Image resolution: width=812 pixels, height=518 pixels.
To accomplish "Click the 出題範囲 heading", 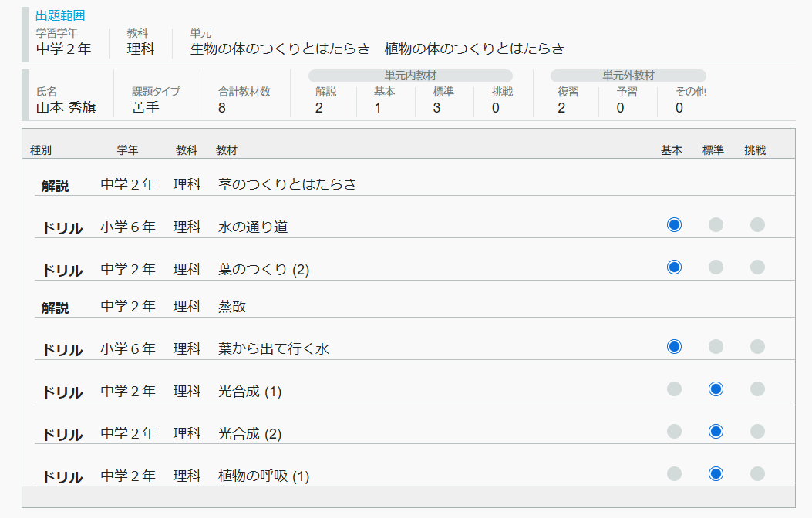I will 60,15.
